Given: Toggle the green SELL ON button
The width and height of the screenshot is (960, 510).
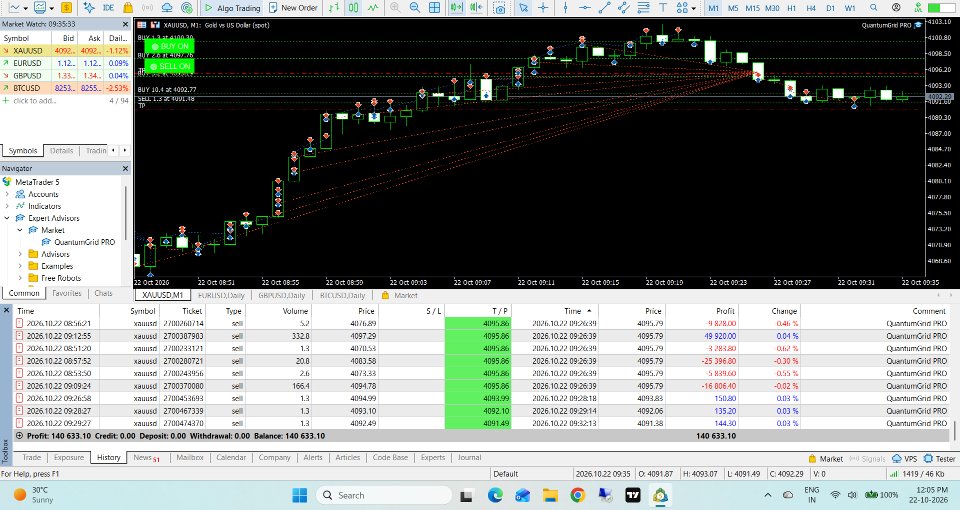Looking at the screenshot, I should pyautogui.click(x=170, y=66).
